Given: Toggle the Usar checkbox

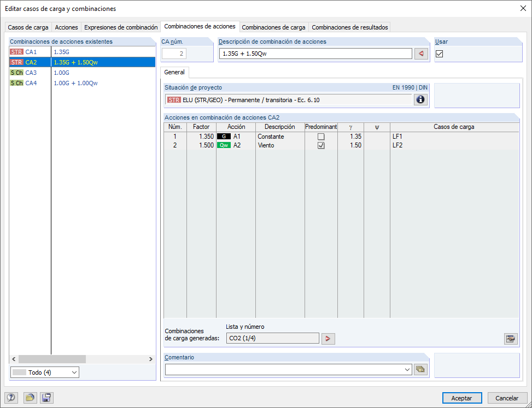Looking at the screenshot, I should 440,54.
